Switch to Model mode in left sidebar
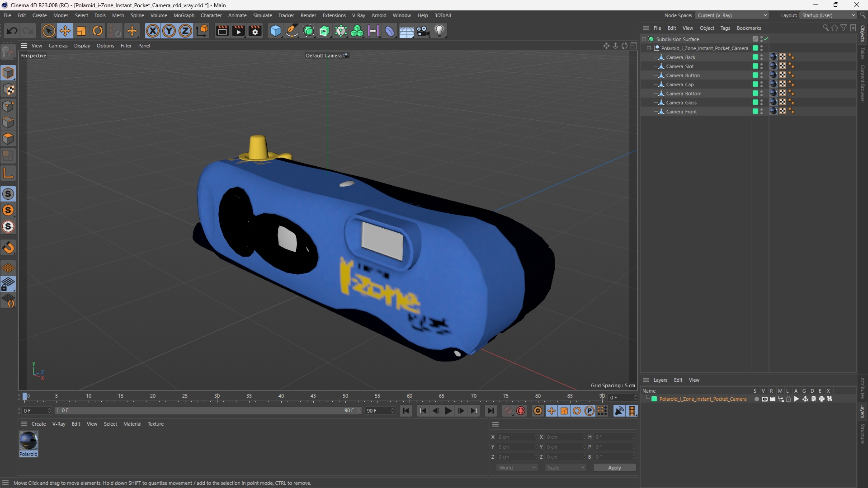The height and width of the screenshot is (488, 868). (x=9, y=73)
